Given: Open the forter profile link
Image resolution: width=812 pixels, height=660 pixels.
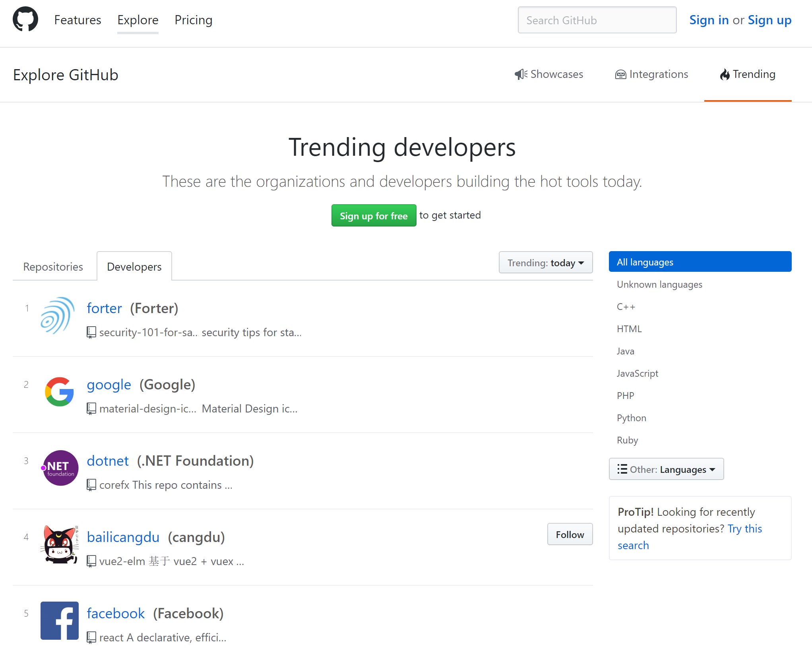Looking at the screenshot, I should pyautogui.click(x=104, y=308).
